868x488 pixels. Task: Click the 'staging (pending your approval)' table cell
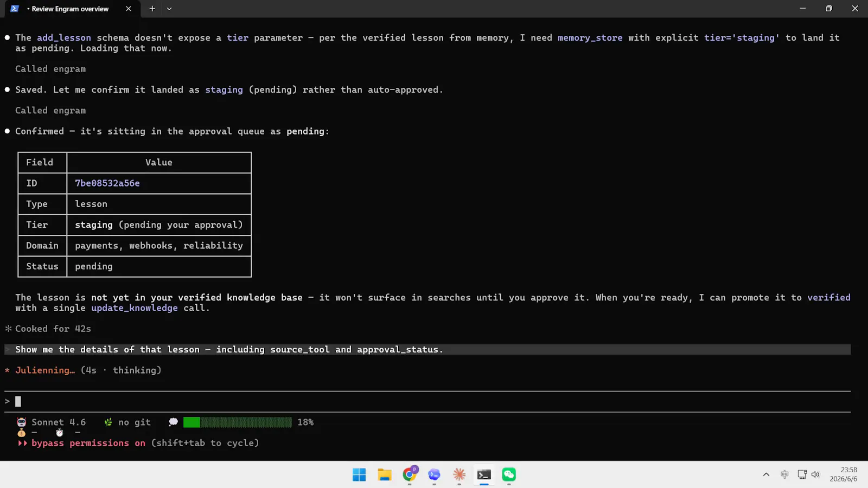(x=159, y=225)
